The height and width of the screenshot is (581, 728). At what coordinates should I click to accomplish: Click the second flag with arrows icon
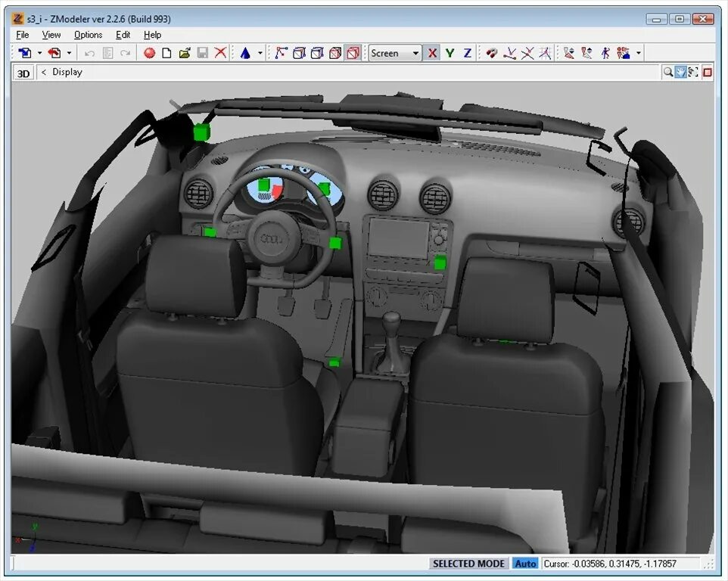pyautogui.click(x=587, y=53)
